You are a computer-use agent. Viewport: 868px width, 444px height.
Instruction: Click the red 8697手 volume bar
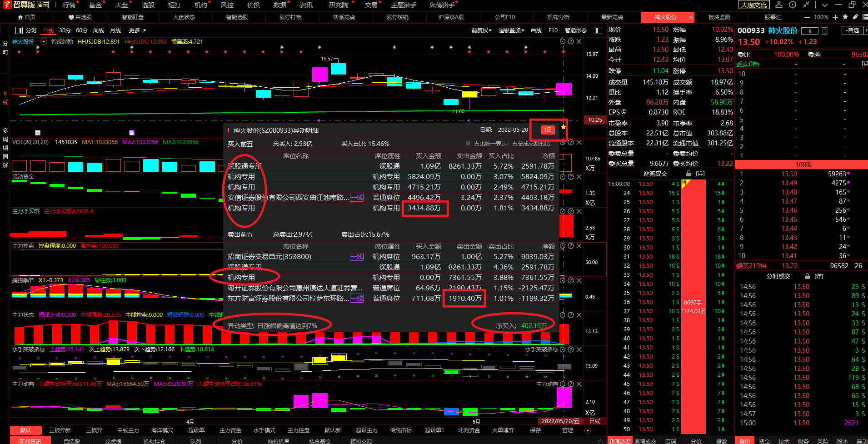(x=693, y=306)
